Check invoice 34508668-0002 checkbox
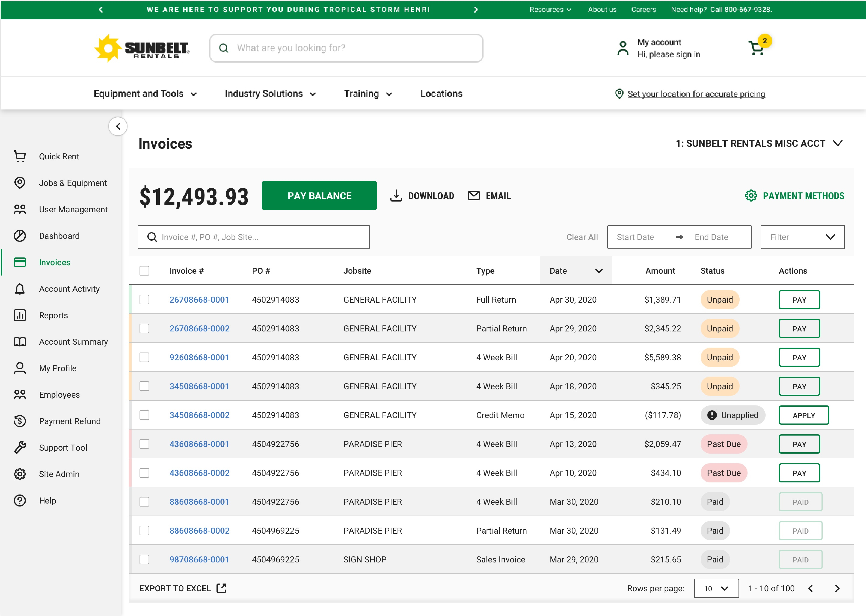This screenshot has width=866, height=616. click(x=144, y=415)
